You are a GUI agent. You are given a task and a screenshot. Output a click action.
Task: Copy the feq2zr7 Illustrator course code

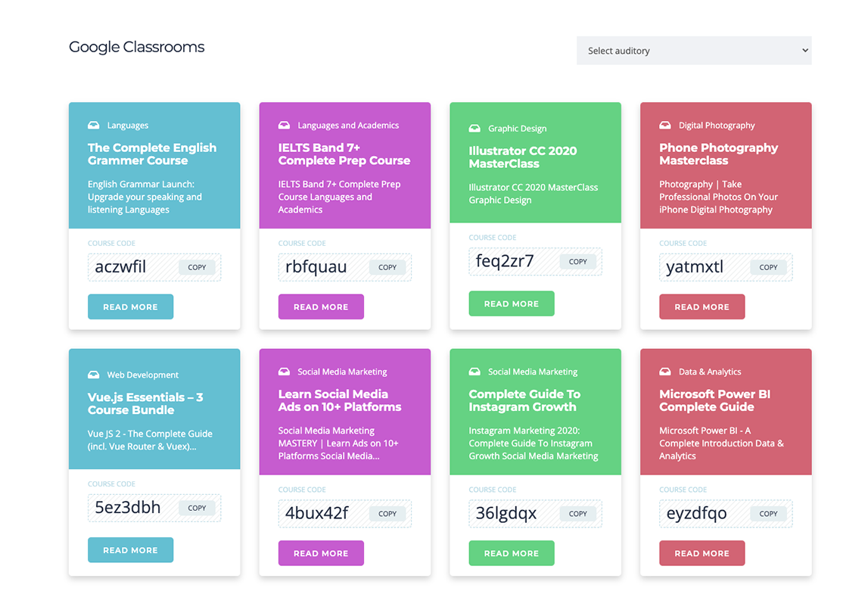pos(577,262)
